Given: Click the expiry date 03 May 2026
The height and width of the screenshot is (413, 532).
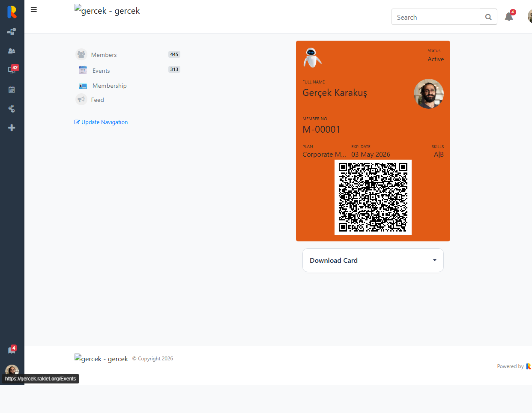Looking at the screenshot, I should click(x=371, y=155).
